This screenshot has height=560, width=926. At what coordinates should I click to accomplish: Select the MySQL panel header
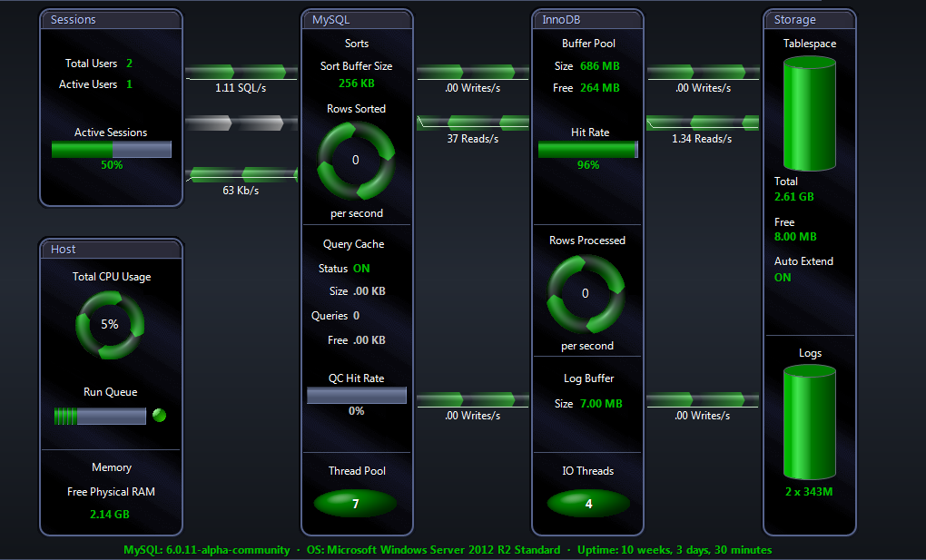[357, 19]
